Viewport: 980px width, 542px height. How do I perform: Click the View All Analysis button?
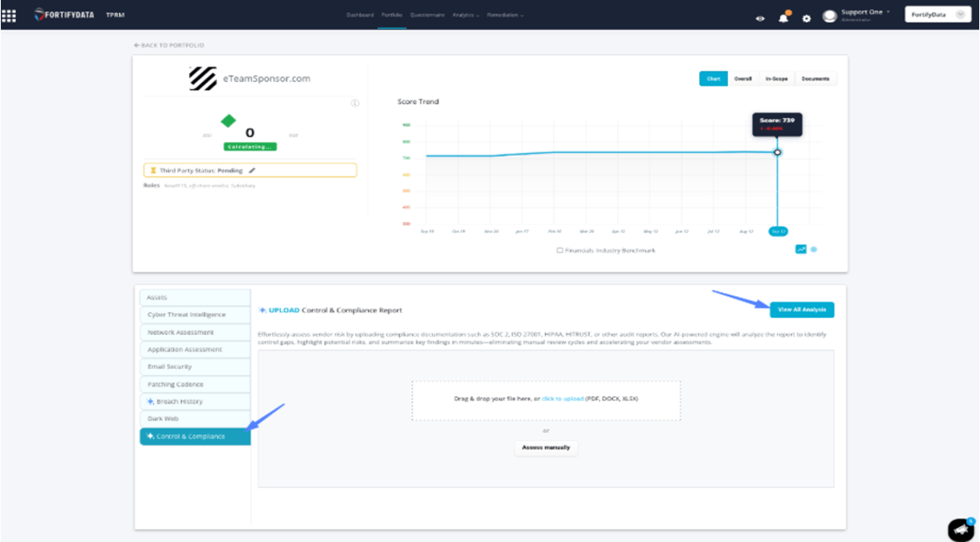[801, 309]
